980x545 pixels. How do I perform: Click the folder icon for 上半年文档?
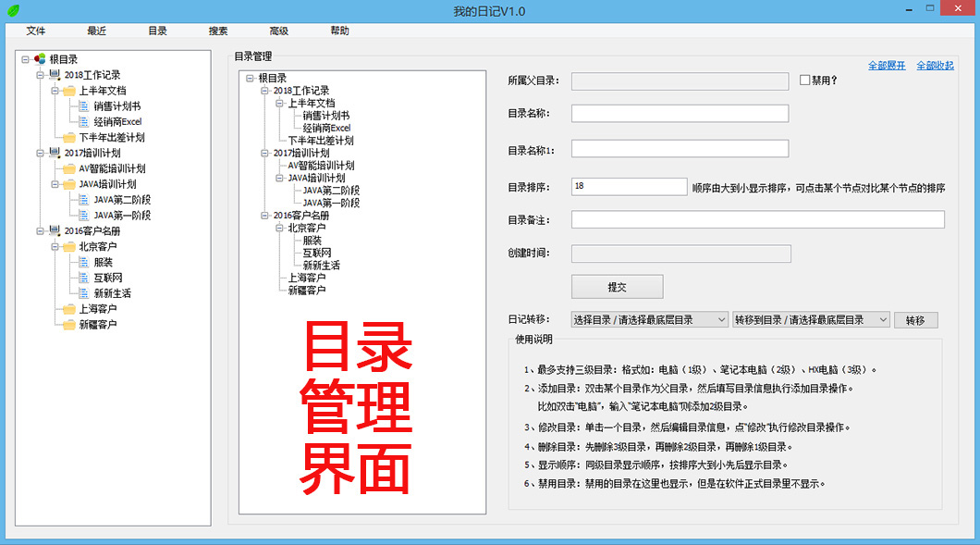[68, 91]
